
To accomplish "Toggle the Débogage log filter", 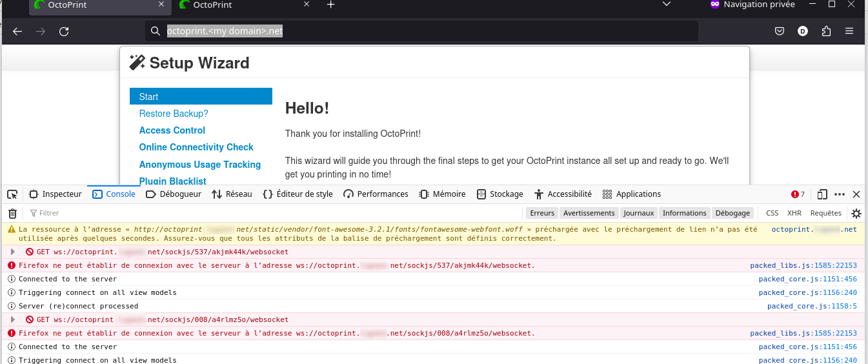I will click(x=733, y=213).
